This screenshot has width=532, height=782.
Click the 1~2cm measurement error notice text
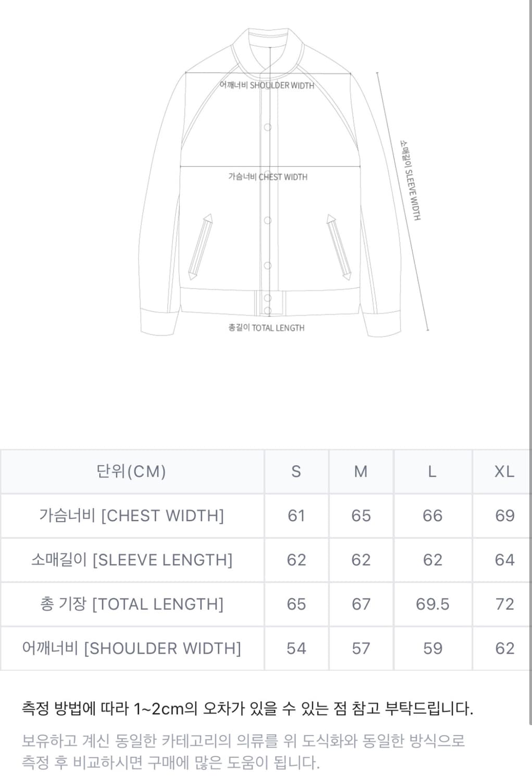248,708
